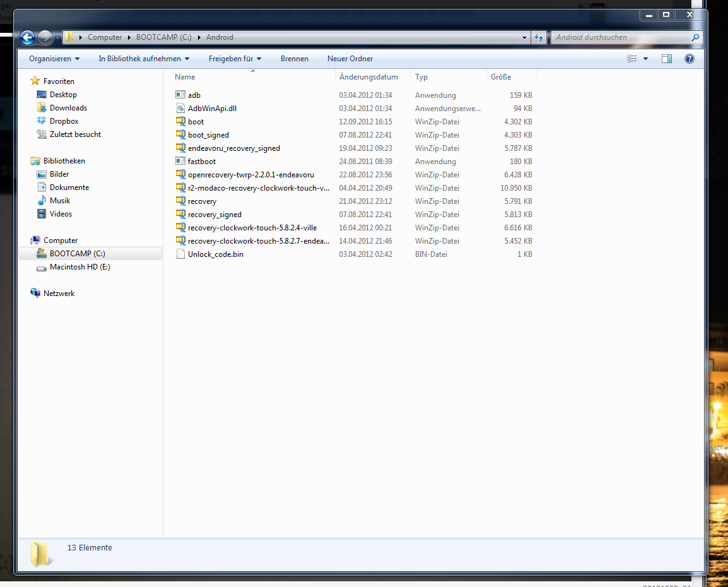Select the AdbWinApi.dll file icon
728x587 pixels.
(x=180, y=108)
